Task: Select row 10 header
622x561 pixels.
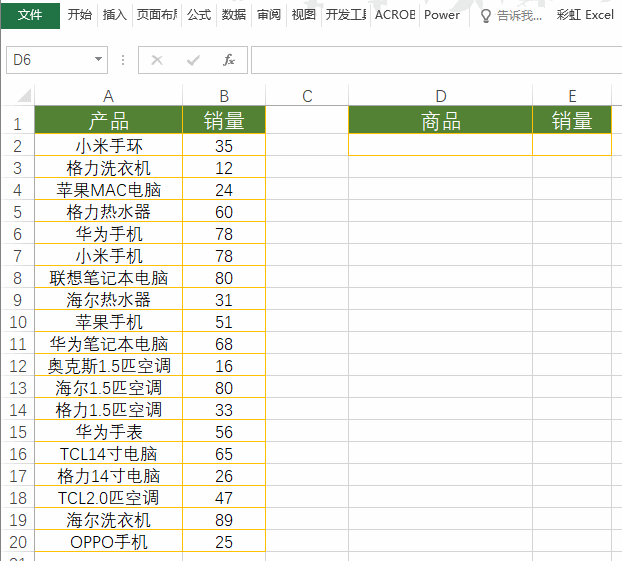Action: coord(17,322)
